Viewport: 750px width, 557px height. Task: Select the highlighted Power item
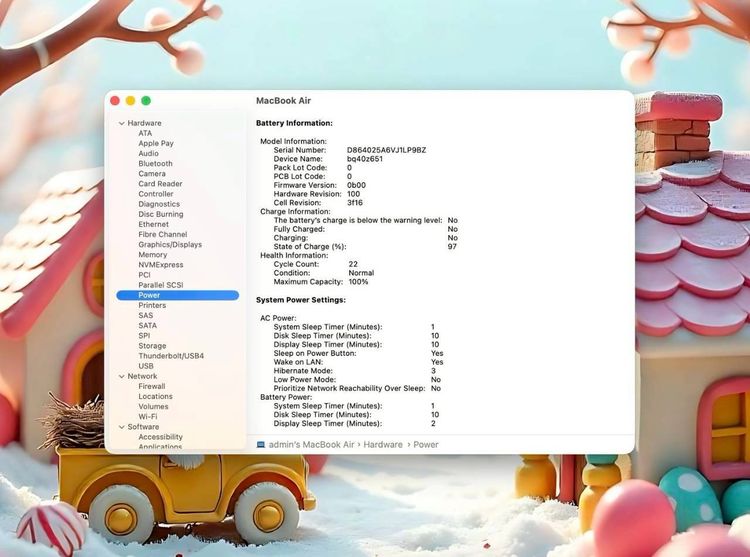[x=177, y=295]
